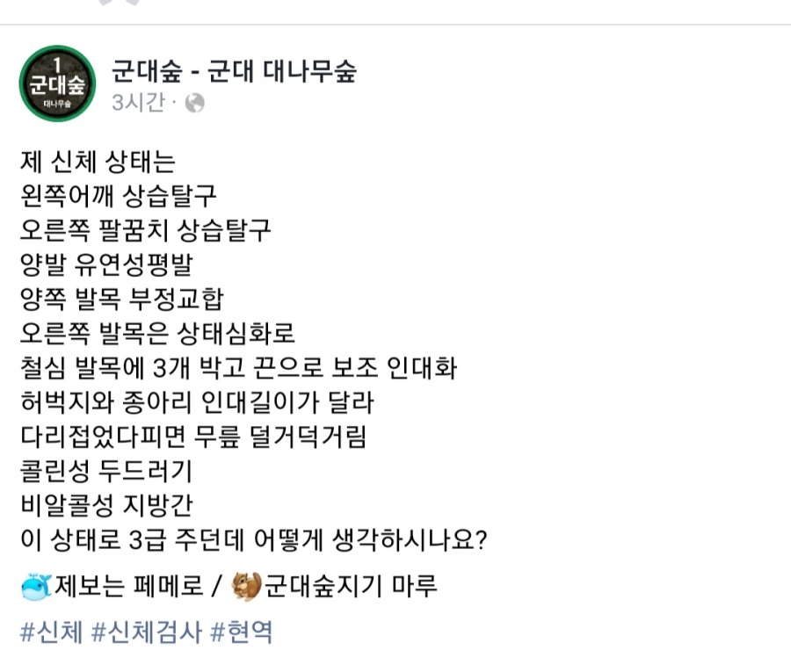Click the 3시간 post timestamp
791x672 pixels.
138,104
